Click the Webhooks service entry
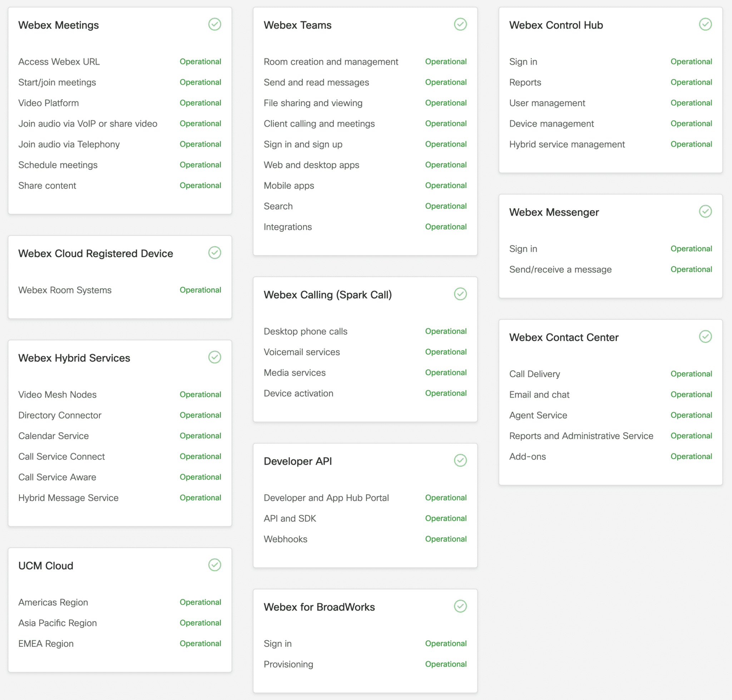Viewport: 732px width, 700px height. click(285, 539)
